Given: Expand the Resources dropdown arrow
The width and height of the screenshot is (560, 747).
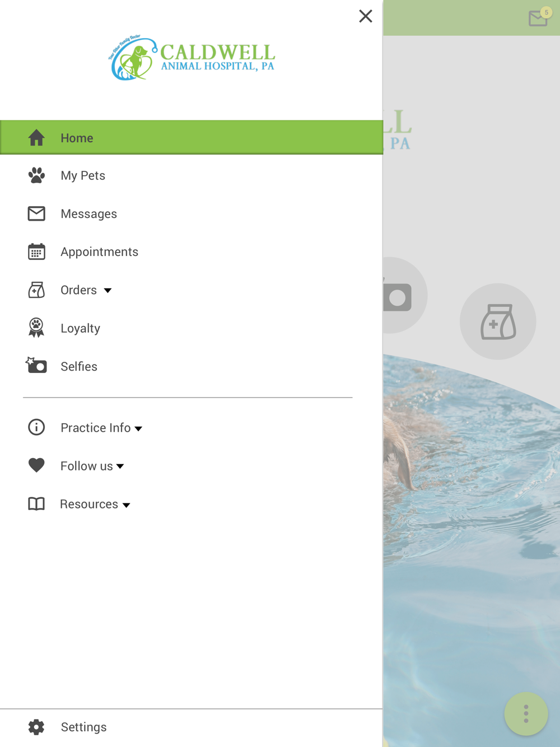Looking at the screenshot, I should [x=127, y=505].
